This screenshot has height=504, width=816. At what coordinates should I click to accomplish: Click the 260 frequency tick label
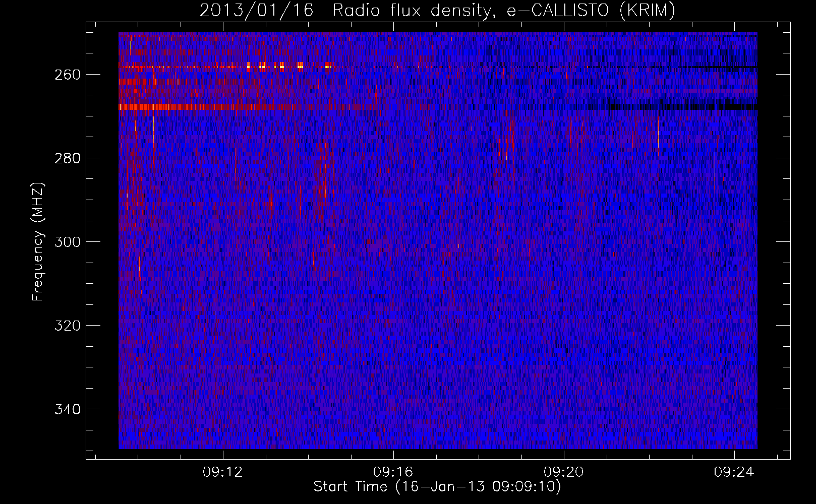(x=67, y=75)
